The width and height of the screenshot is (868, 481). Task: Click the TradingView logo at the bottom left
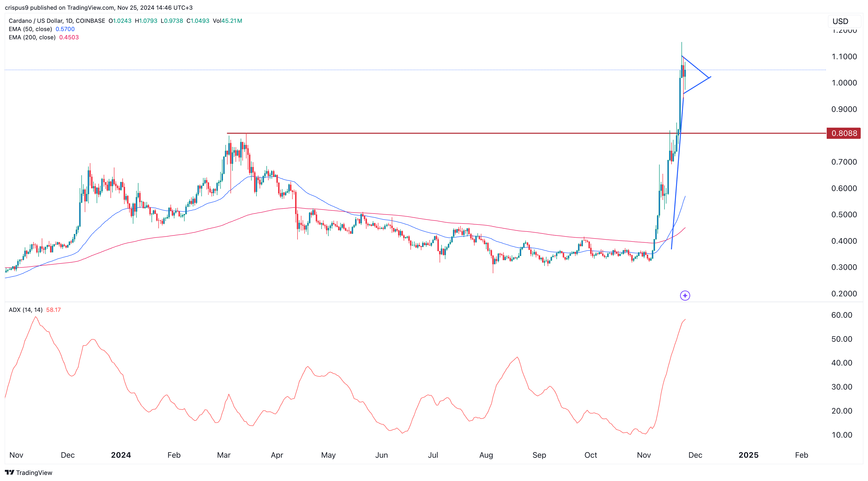[29, 473]
